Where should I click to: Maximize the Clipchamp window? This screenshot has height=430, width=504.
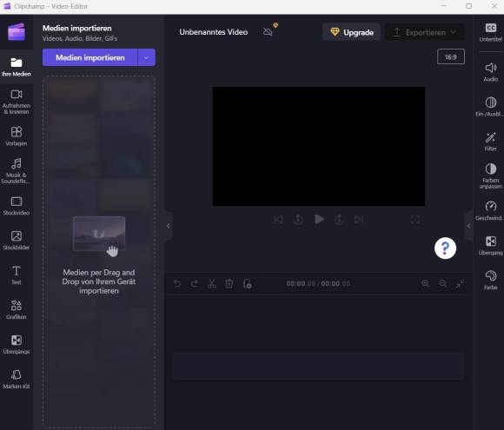point(469,6)
